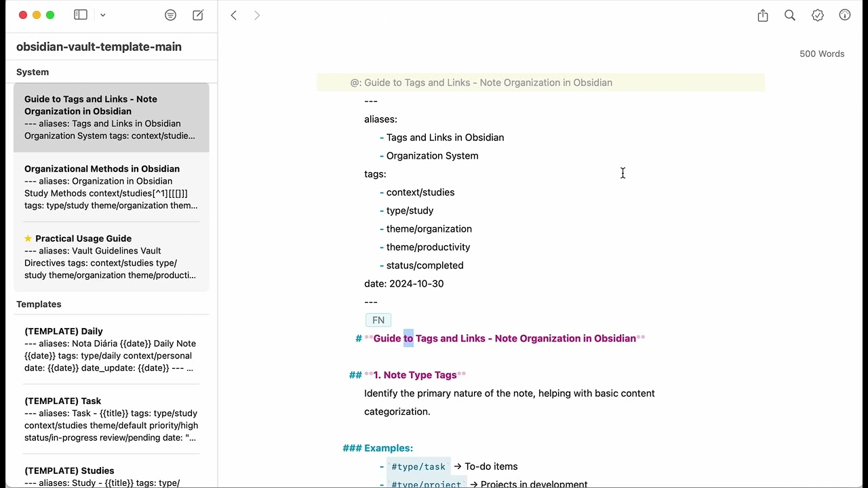This screenshot has width=868, height=488.
Task: Open the sidebar layout dropdown chevron
Action: click(103, 15)
